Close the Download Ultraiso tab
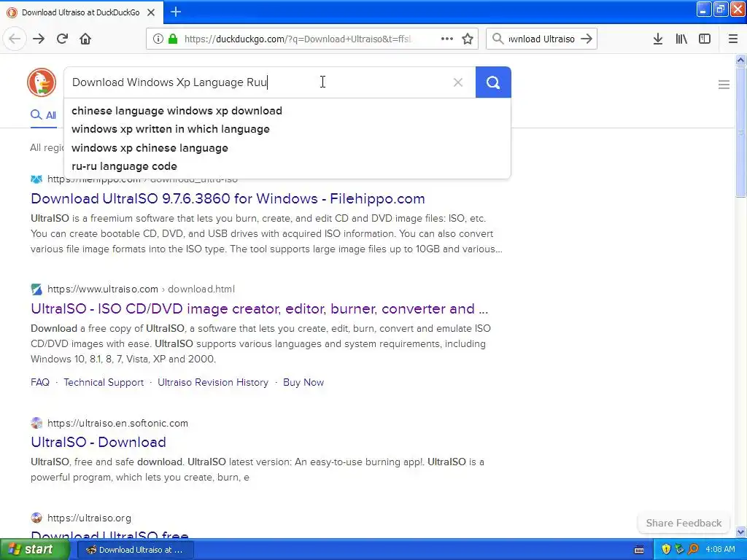The image size is (747, 560). tap(150, 12)
